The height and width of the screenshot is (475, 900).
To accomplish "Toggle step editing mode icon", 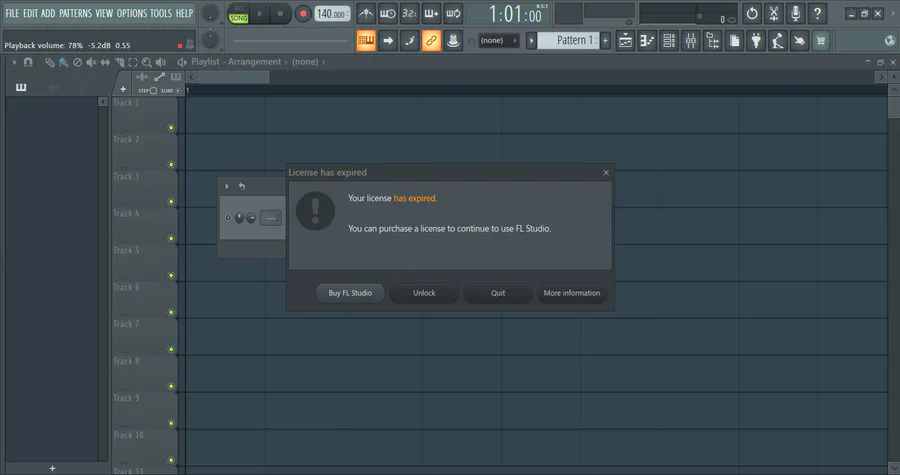I will (x=409, y=41).
